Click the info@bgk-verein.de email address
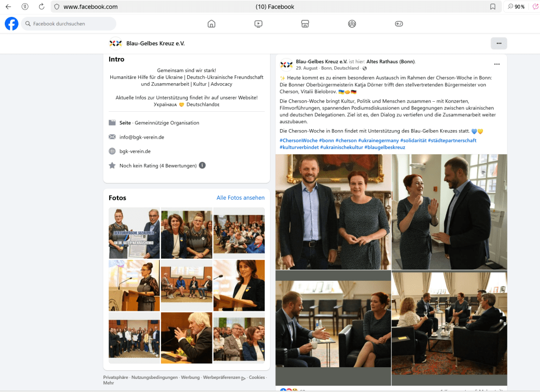 [x=141, y=137]
